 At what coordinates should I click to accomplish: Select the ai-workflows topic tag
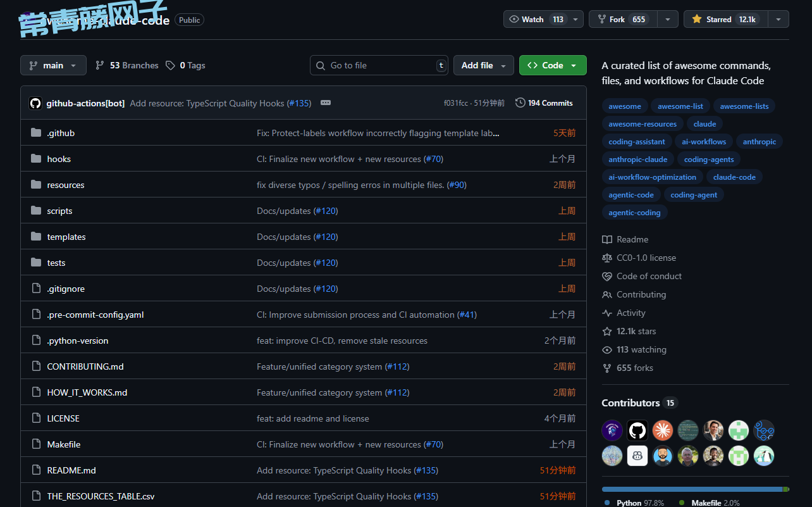[x=704, y=142]
